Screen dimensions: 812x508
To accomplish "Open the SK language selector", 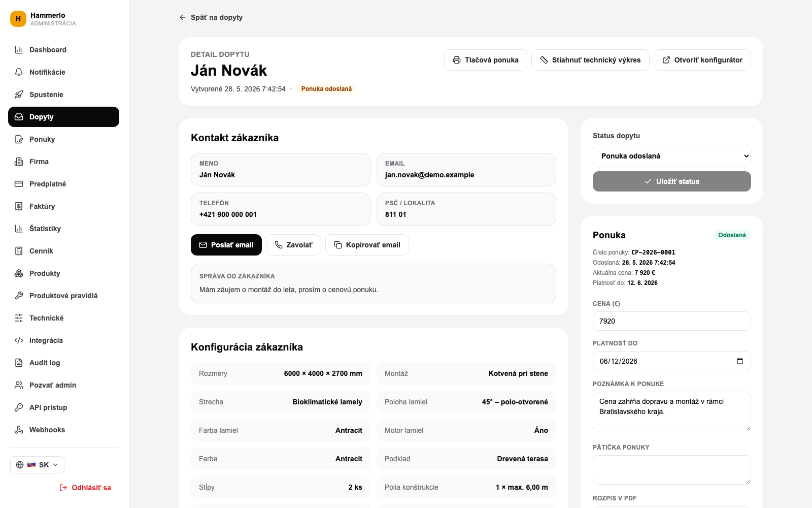I will pyautogui.click(x=38, y=465).
